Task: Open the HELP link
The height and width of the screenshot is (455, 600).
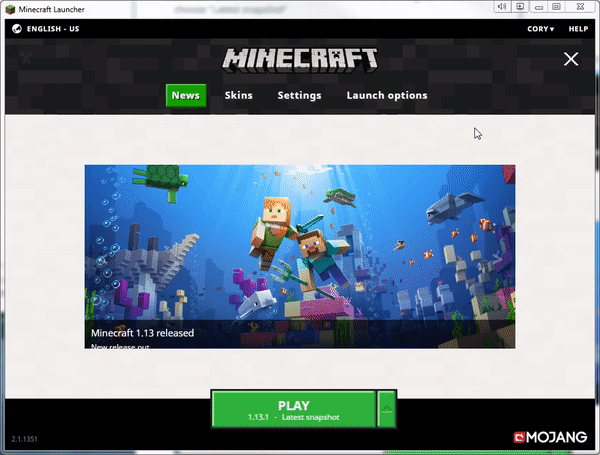Action: tap(578, 29)
